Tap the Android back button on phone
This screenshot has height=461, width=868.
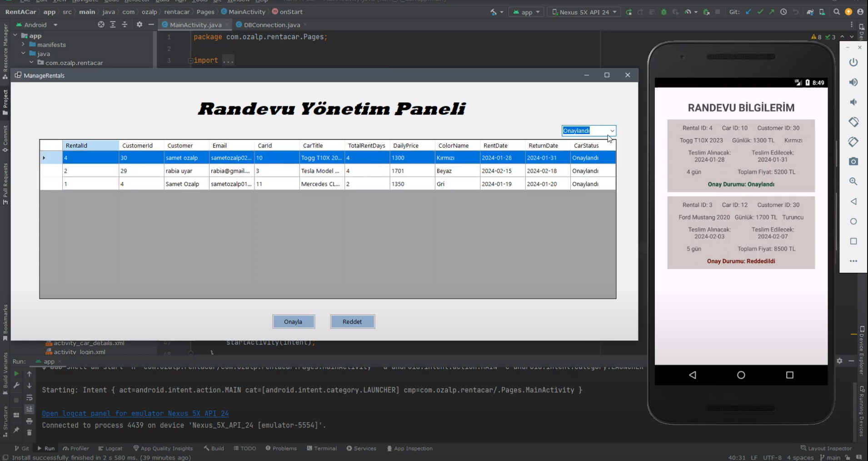[x=692, y=375]
